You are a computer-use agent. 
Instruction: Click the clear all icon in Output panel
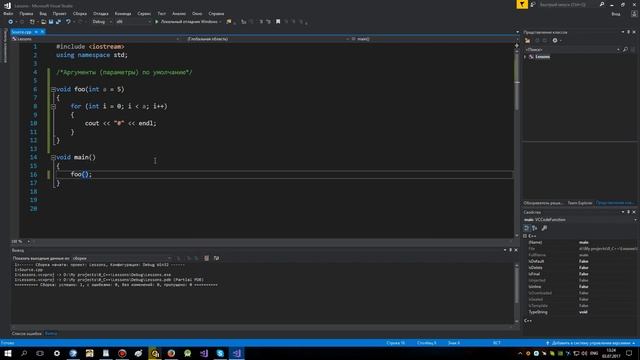tap(207, 258)
